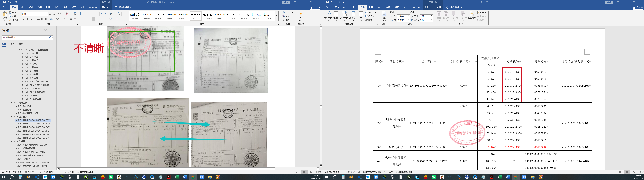This screenshot has height=180, width=644.
Task: Apply red font color A swatch
Action: (x=64, y=19)
